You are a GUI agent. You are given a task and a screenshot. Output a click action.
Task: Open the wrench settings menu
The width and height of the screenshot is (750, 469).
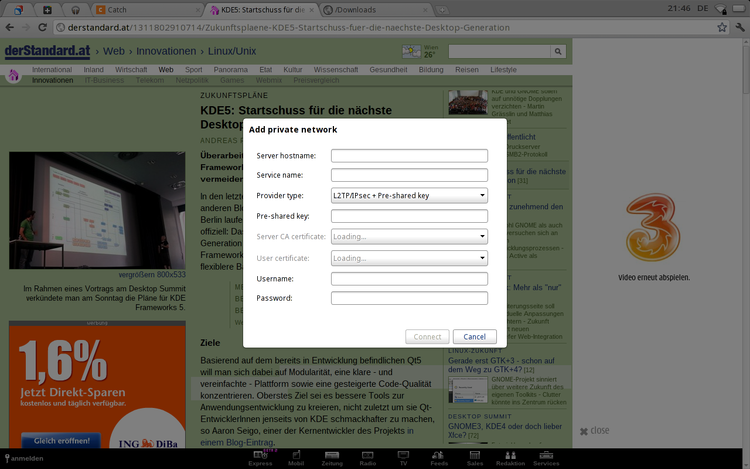point(739,27)
